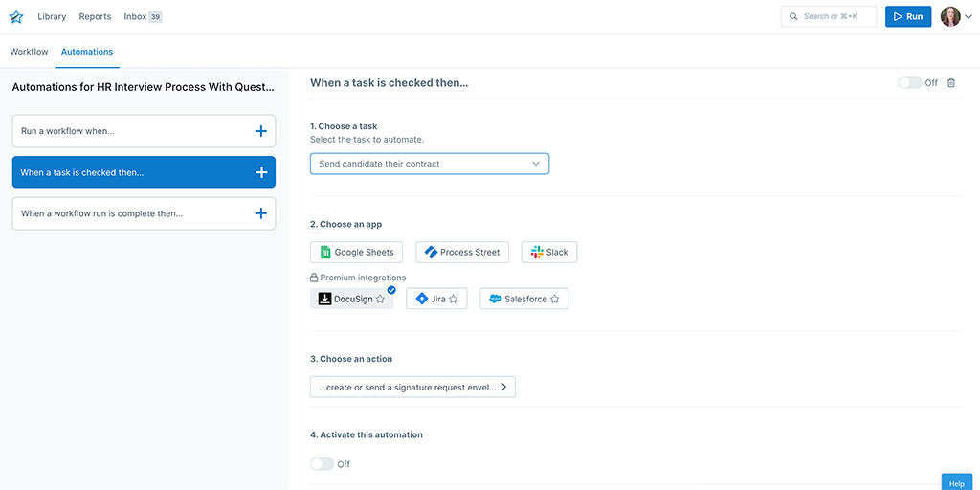Image resolution: width=980 pixels, height=490 pixels.
Task: Click the star next to Jira
Action: point(454,300)
